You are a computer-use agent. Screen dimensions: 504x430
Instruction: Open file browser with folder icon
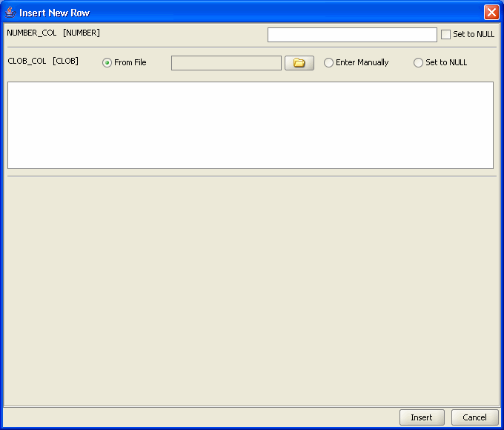299,63
